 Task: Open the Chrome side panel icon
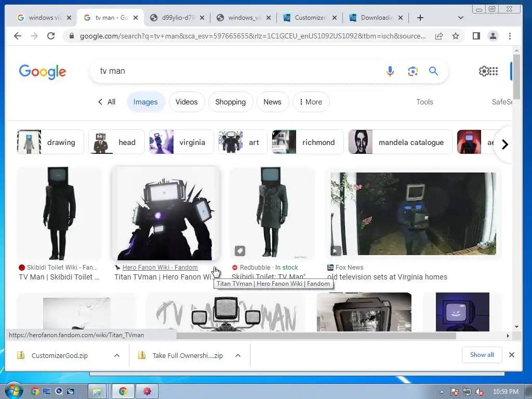[476, 36]
